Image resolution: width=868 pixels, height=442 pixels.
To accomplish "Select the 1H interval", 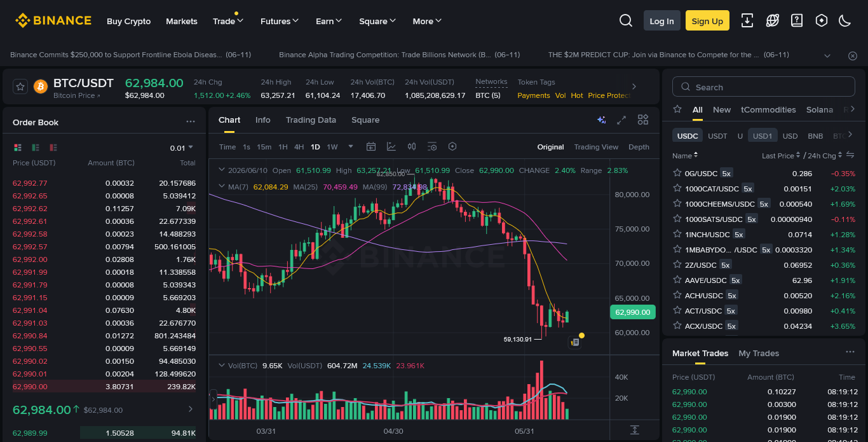I will tap(283, 147).
